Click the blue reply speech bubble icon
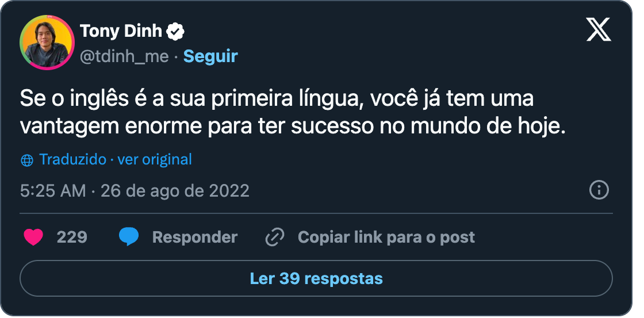 [x=129, y=237]
